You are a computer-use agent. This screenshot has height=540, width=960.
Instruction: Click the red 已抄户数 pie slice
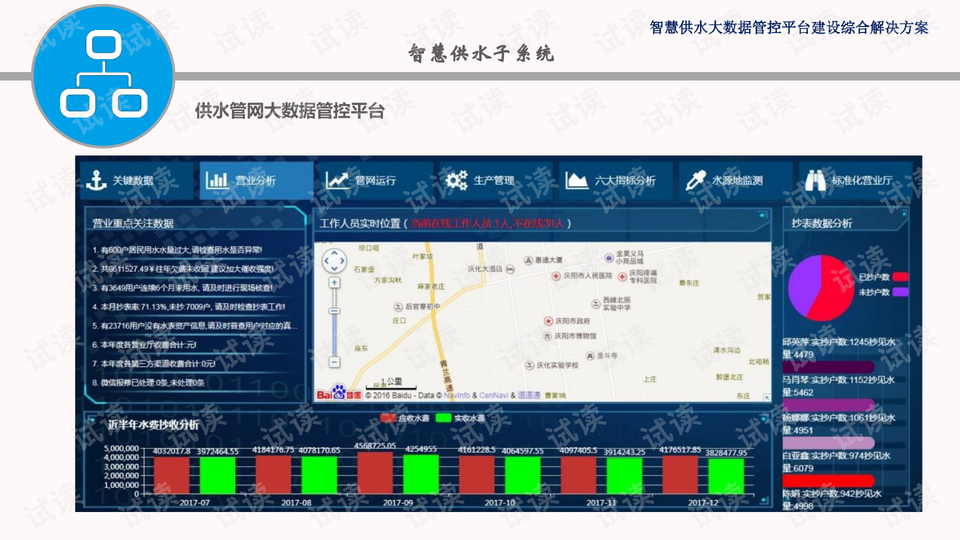click(832, 290)
